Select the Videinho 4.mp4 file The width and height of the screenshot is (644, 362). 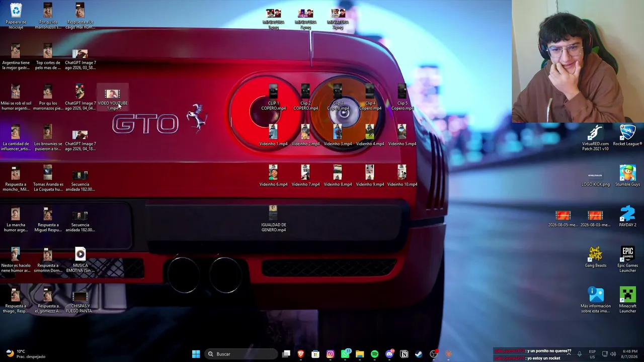point(370,136)
